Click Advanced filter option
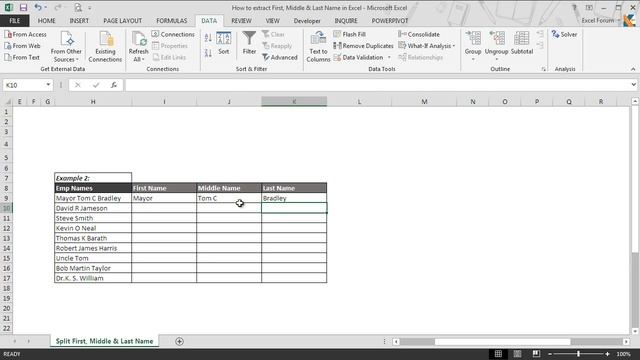The height and width of the screenshot is (360, 640). (x=280, y=58)
